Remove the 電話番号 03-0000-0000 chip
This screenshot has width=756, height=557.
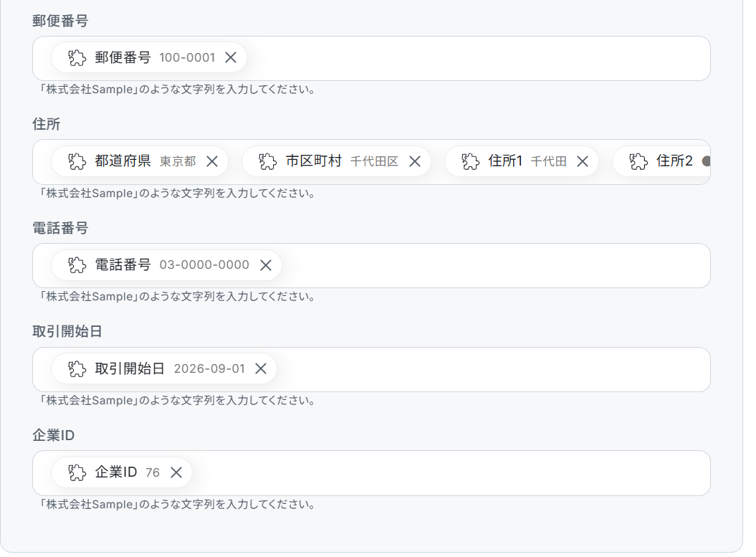[x=266, y=265]
